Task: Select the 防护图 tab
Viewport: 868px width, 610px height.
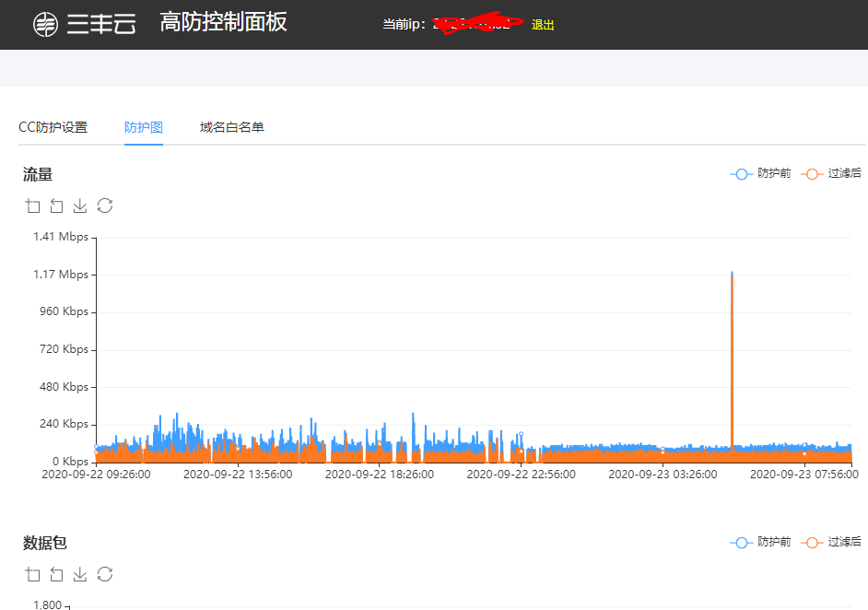Action: tap(144, 127)
